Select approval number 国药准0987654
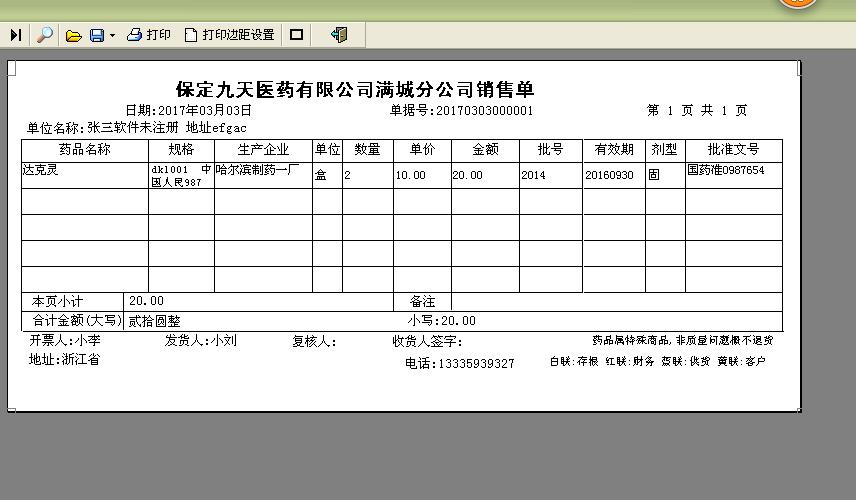 tap(726, 170)
